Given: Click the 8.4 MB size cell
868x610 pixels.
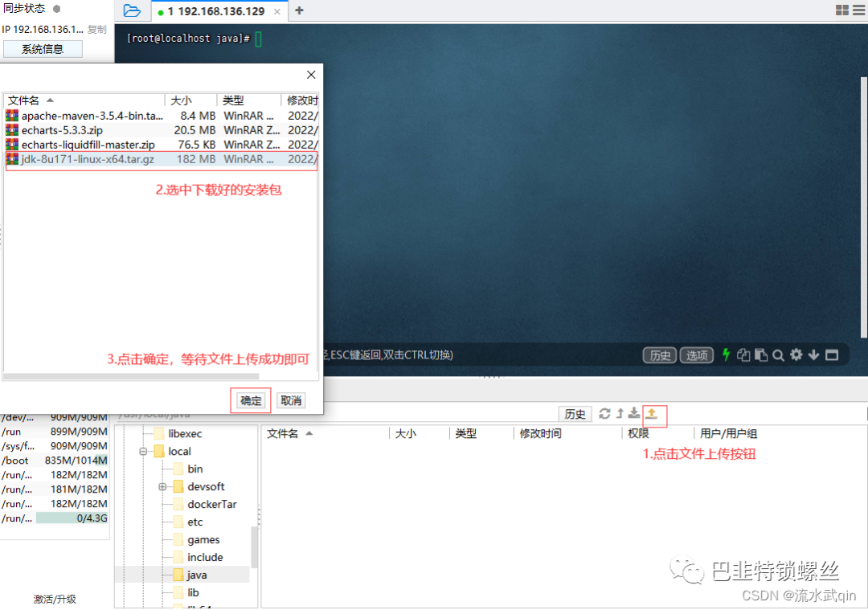Looking at the screenshot, I should click(x=198, y=116).
